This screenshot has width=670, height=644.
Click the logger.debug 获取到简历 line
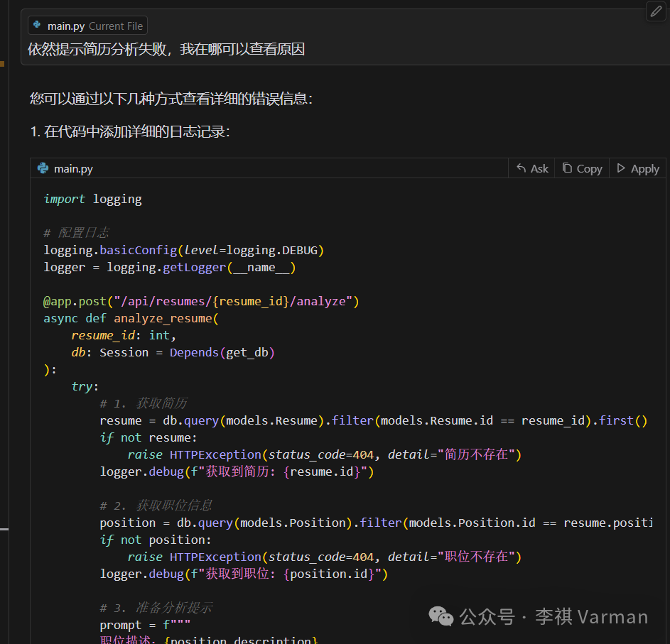pyautogui.click(x=237, y=472)
